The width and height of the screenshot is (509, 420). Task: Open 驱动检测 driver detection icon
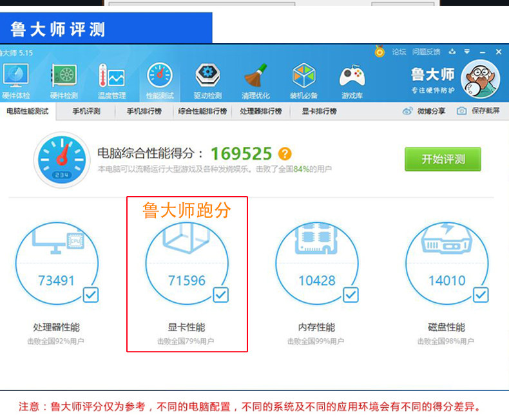(x=207, y=75)
